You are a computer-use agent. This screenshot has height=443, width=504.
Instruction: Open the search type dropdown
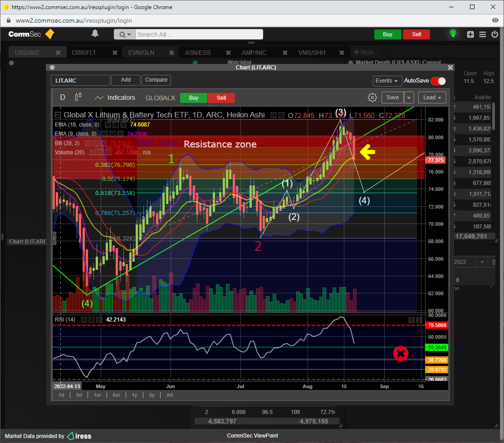pos(125,34)
